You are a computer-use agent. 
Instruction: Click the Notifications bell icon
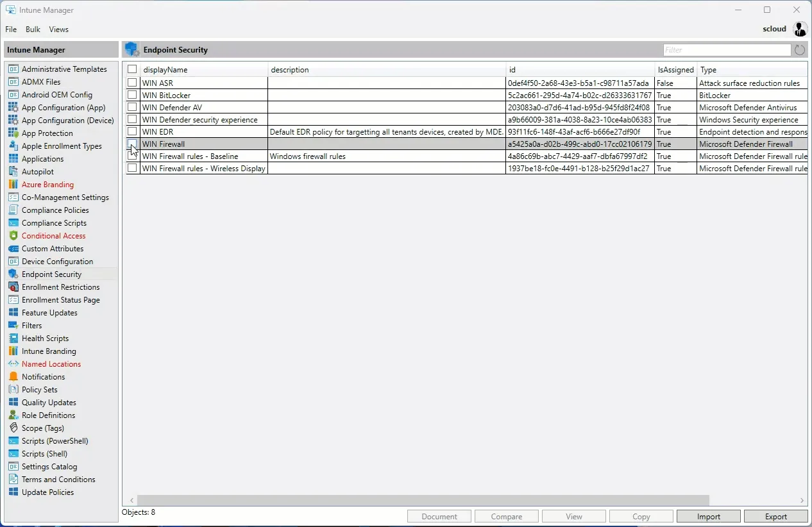(x=13, y=377)
